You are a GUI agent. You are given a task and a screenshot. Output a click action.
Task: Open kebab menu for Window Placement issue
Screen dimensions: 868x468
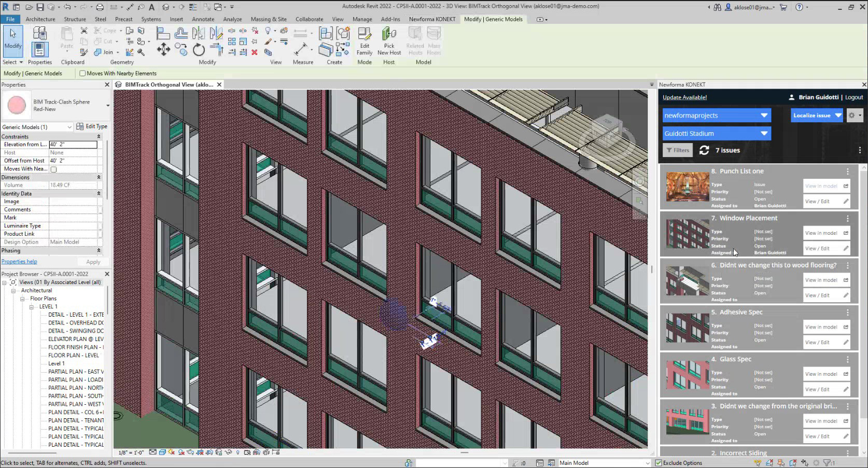(848, 219)
